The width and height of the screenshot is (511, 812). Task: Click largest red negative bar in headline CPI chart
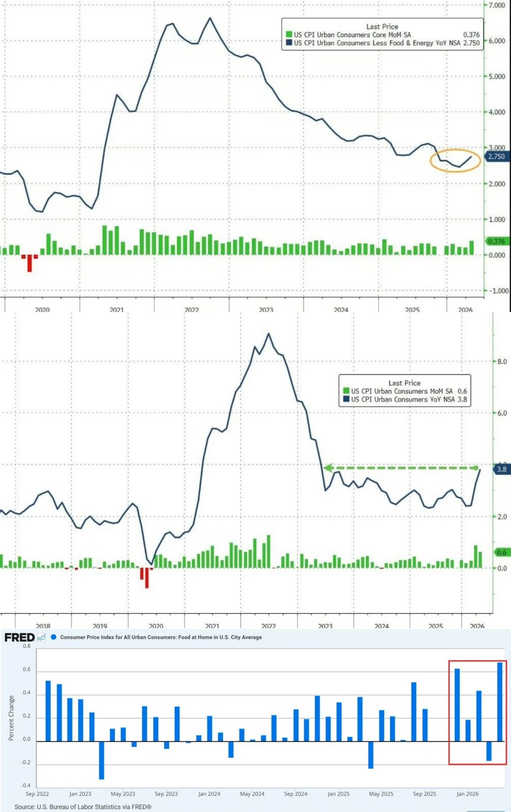(147, 578)
